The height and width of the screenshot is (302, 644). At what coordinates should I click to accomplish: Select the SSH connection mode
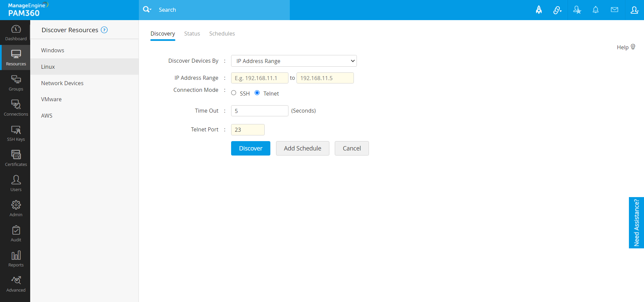coord(234,93)
